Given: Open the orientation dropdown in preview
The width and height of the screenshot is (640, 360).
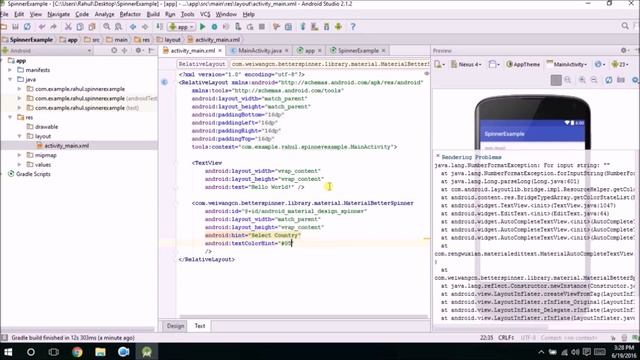Looking at the screenshot, I should (494, 64).
